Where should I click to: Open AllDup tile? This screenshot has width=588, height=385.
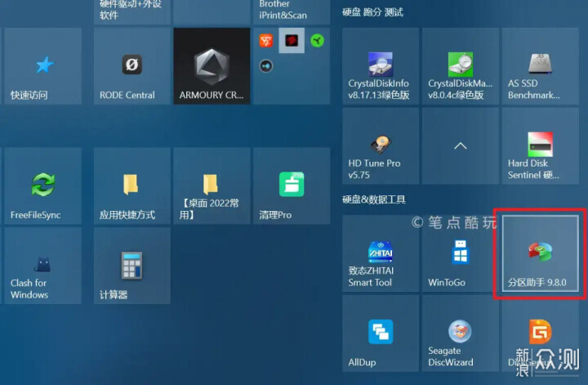[381, 334]
